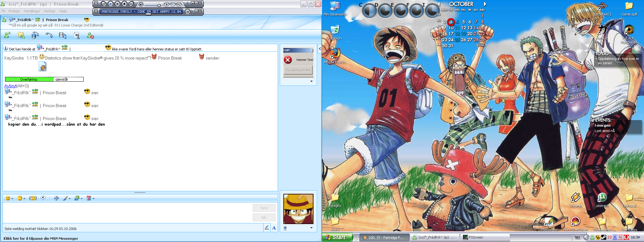Stop Winamp playback

124,4
